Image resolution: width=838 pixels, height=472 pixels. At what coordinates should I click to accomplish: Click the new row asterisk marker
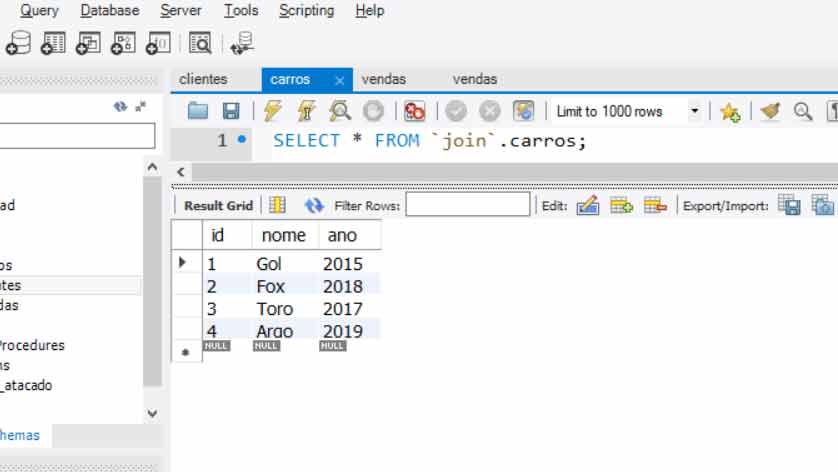(x=185, y=352)
